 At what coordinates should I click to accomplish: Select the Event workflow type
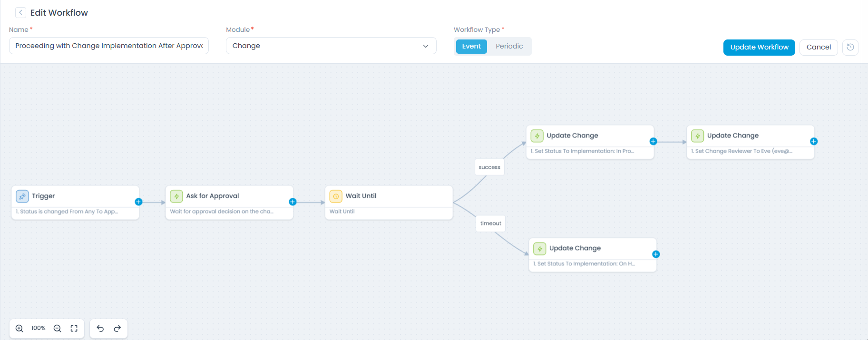click(x=471, y=46)
